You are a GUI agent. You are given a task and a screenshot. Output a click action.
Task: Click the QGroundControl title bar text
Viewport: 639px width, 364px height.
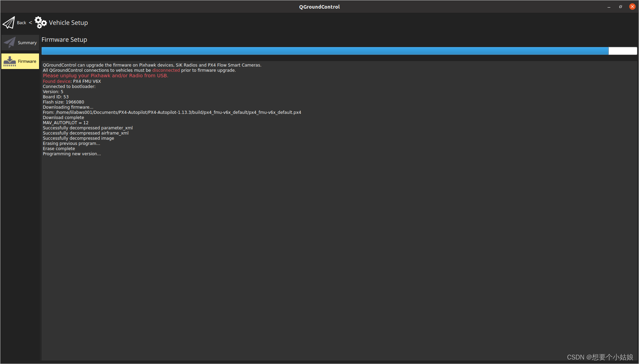click(x=319, y=7)
